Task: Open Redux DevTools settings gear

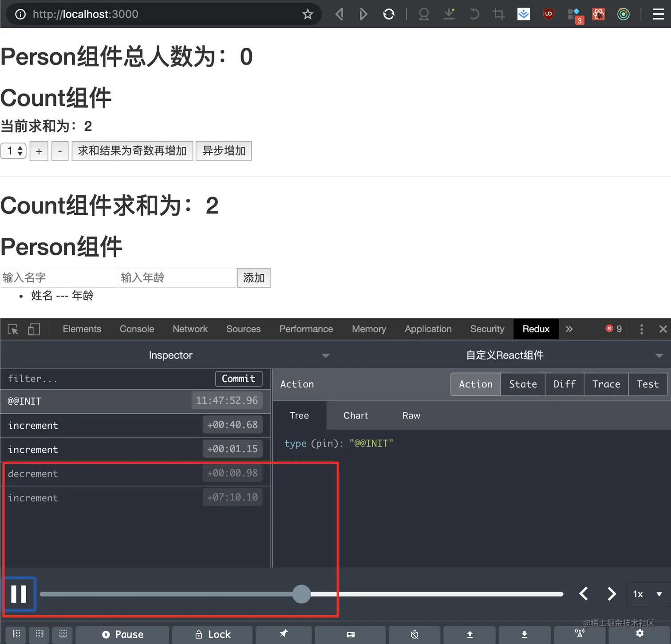Action: pos(639,634)
